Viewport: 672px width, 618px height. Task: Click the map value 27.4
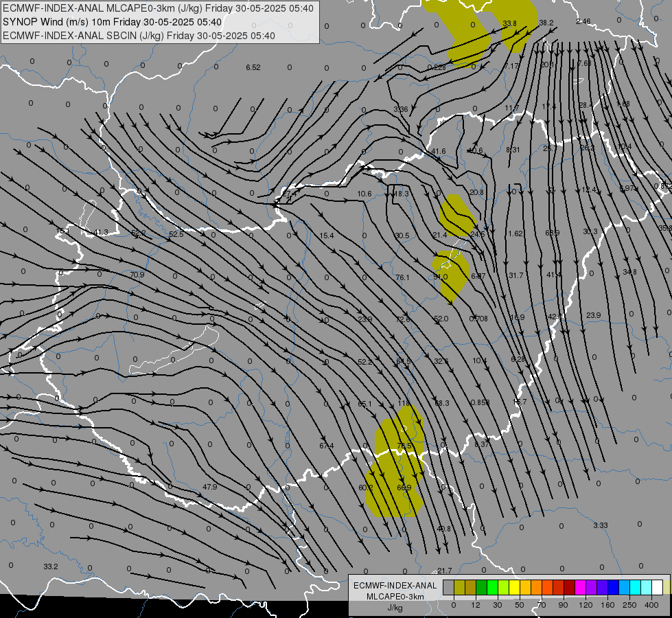(289, 194)
